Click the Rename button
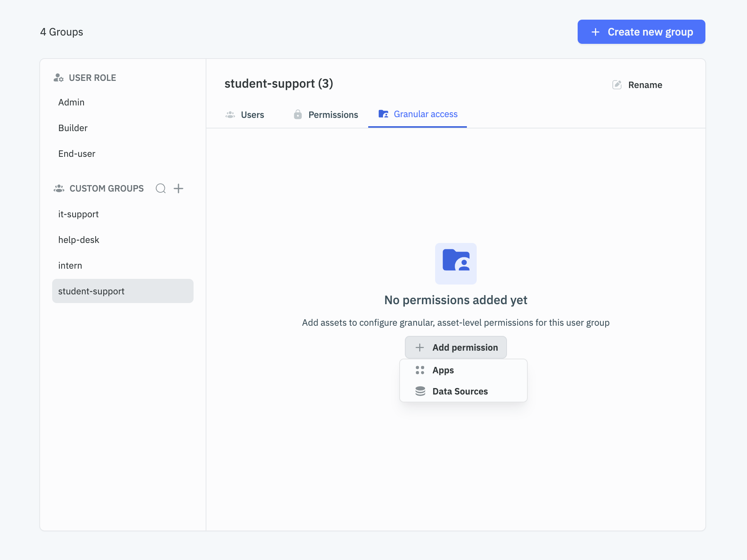Image resolution: width=747 pixels, height=560 pixels. click(645, 85)
